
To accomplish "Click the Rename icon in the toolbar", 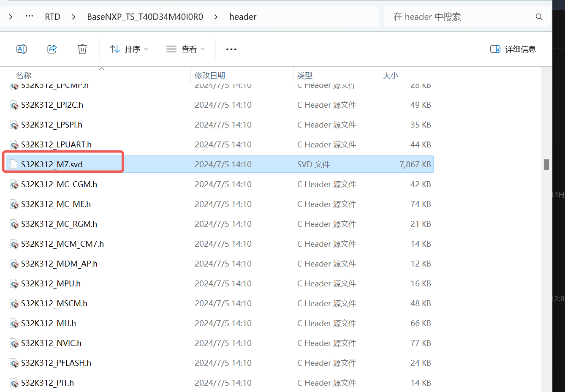I will click(22, 49).
